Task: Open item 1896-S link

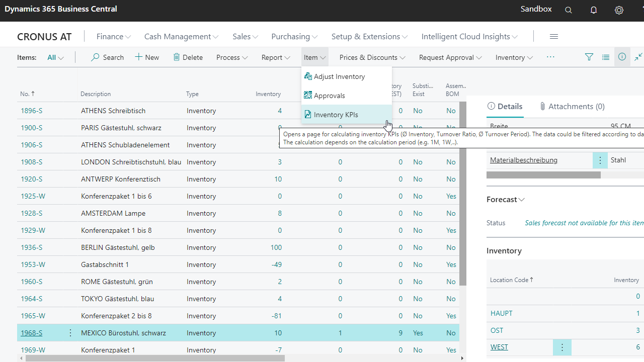Action: pyautogui.click(x=31, y=111)
